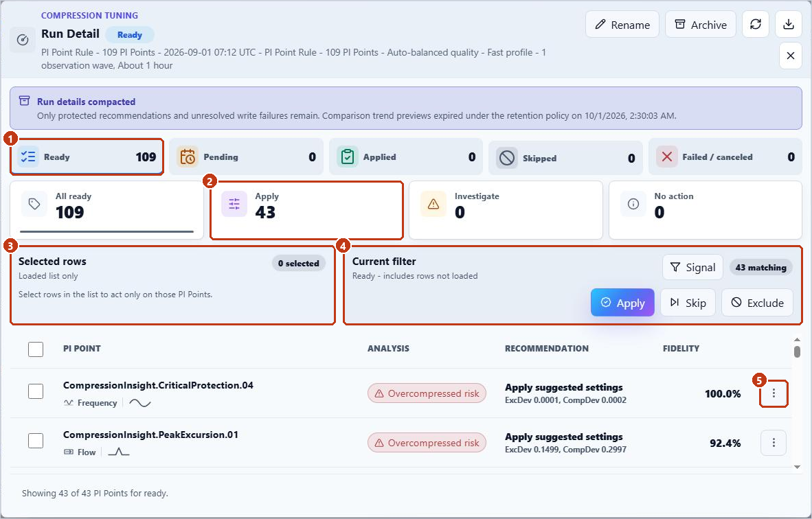Click the Flow signal type icon
Screen dimensions: 812x519
(x=69, y=452)
